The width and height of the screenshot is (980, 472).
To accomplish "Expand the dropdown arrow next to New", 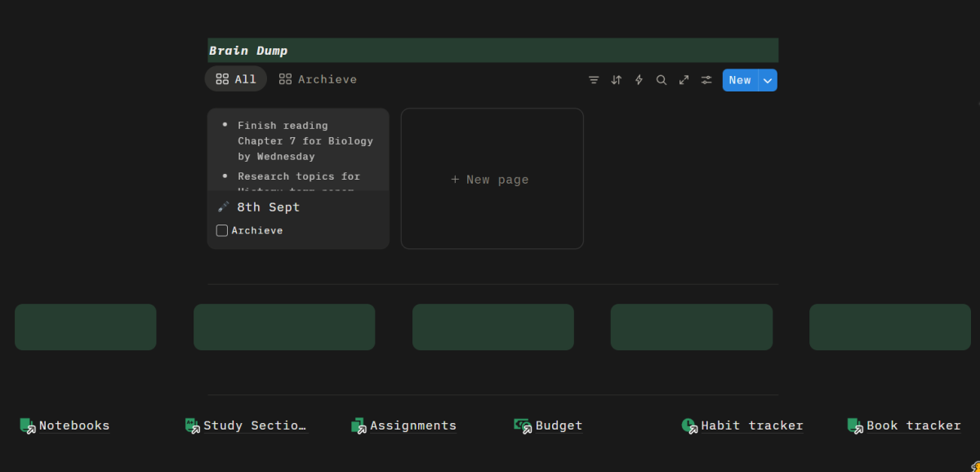I will pos(768,80).
